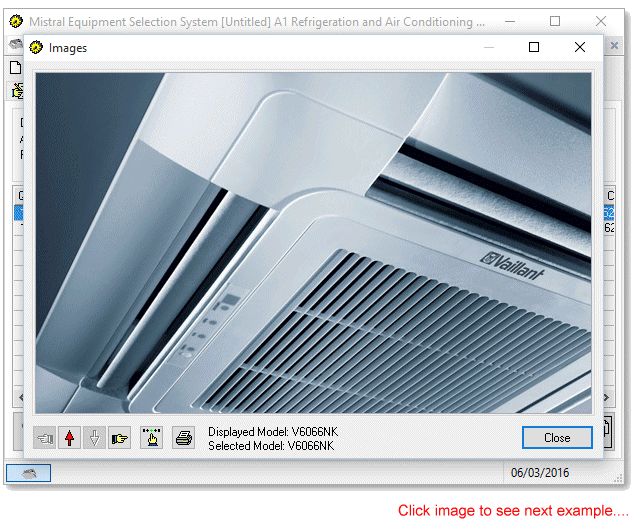Minimize the Mistral Equipment Selection System window
Viewport: 635px width, 525px height.
click(510, 22)
